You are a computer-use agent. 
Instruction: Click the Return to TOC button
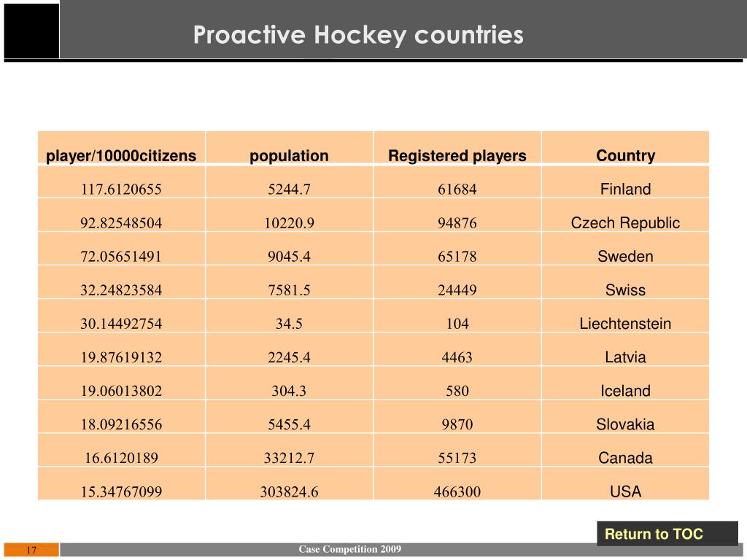[667, 533]
